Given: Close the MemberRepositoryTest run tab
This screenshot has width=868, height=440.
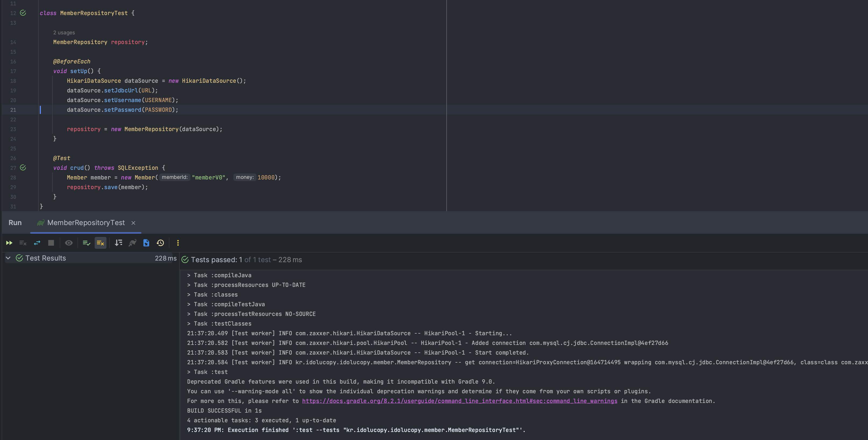Looking at the screenshot, I should tap(133, 223).
